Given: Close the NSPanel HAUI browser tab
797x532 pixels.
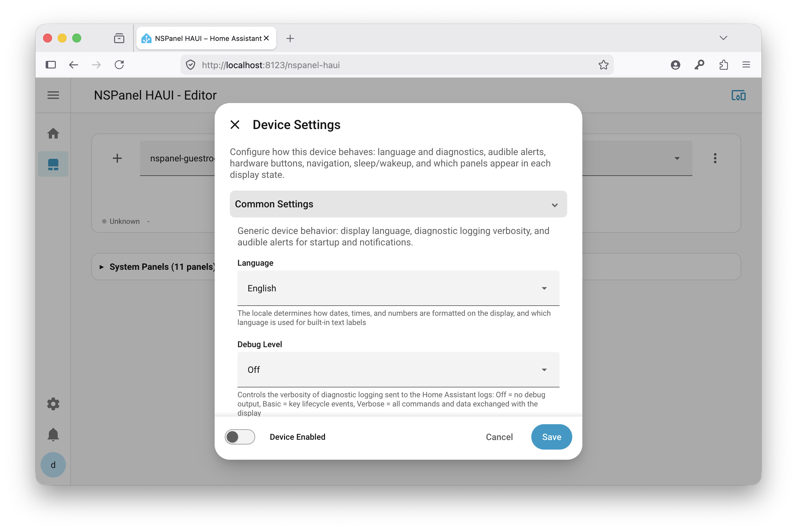Looking at the screenshot, I should tap(266, 38).
